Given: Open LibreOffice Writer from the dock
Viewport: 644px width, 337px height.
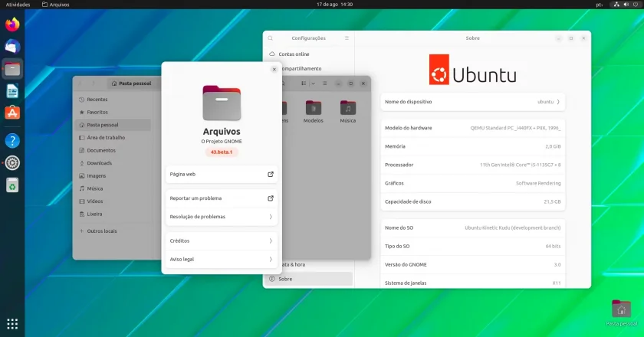Looking at the screenshot, I should pyautogui.click(x=12, y=90).
